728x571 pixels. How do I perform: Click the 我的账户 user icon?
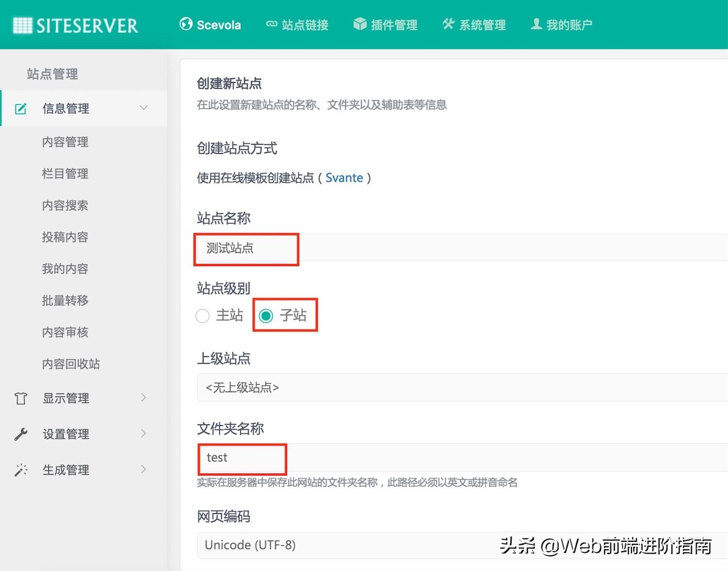(x=536, y=23)
